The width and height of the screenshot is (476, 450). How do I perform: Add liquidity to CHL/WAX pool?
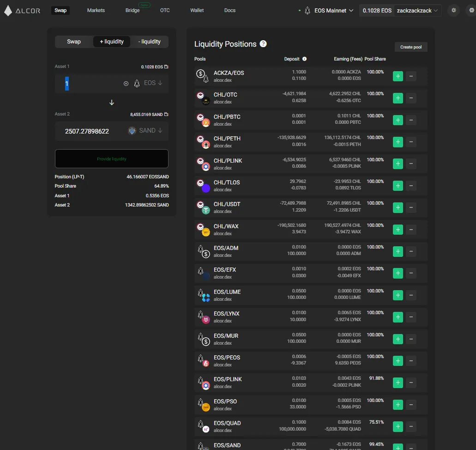tap(398, 230)
